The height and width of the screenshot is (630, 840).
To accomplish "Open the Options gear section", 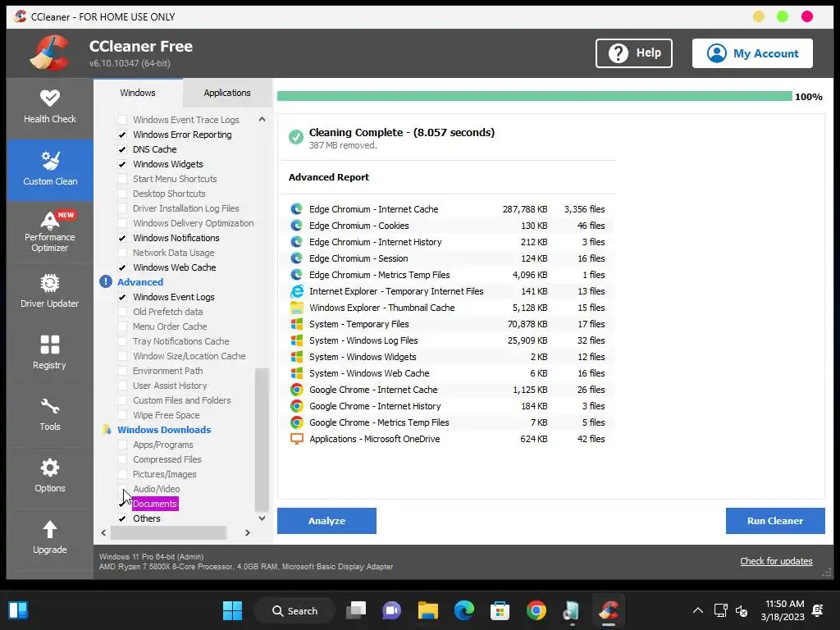I will tap(50, 477).
